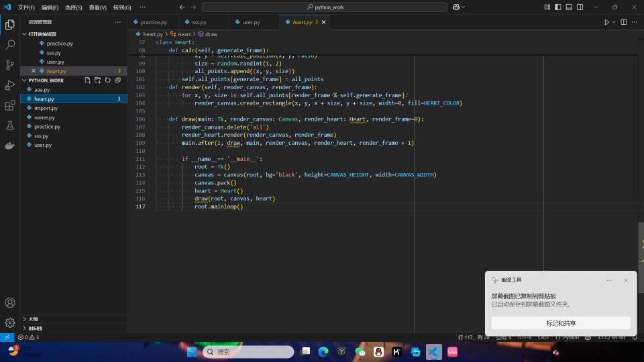Collapse all folders in explorer

pyautogui.click(x=118, y=80)
